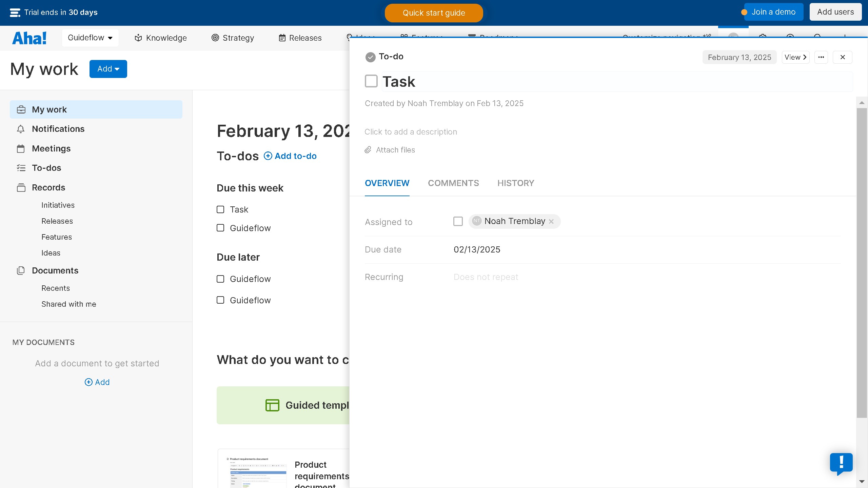Click the Aha! logo icon

[29, 38]
